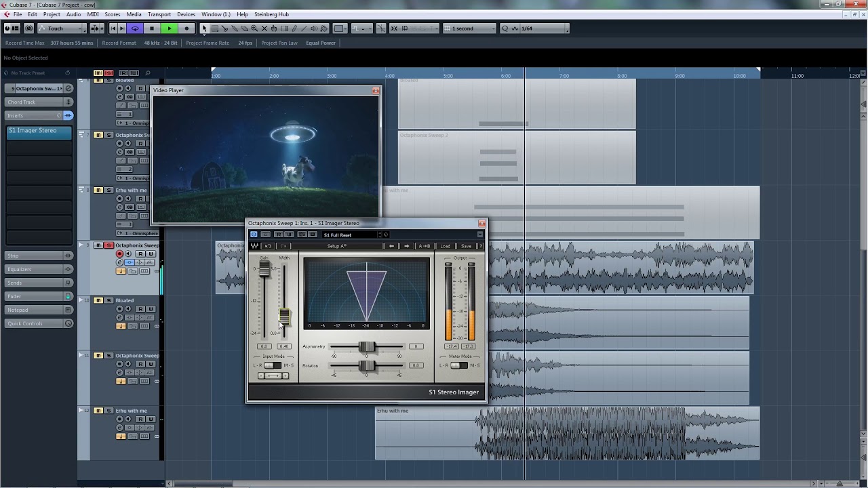Open the Audio menu
This screenshot has height=488, width=868.
(x=73, y=14)
